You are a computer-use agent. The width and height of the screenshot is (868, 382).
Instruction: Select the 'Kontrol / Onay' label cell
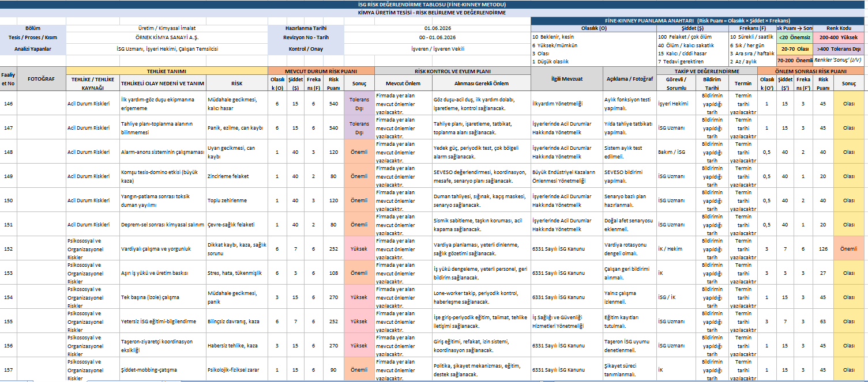click(x=306, y=49)
